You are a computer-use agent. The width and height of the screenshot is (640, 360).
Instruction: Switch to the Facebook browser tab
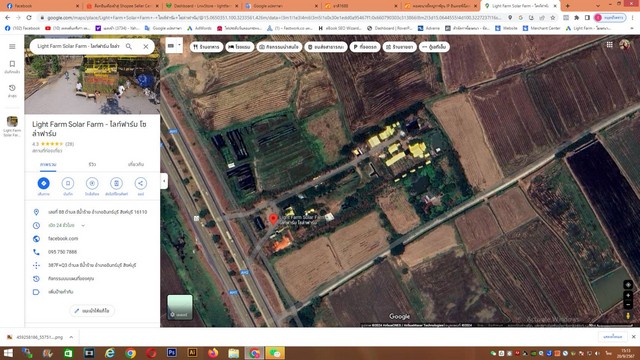click(41, 6)
